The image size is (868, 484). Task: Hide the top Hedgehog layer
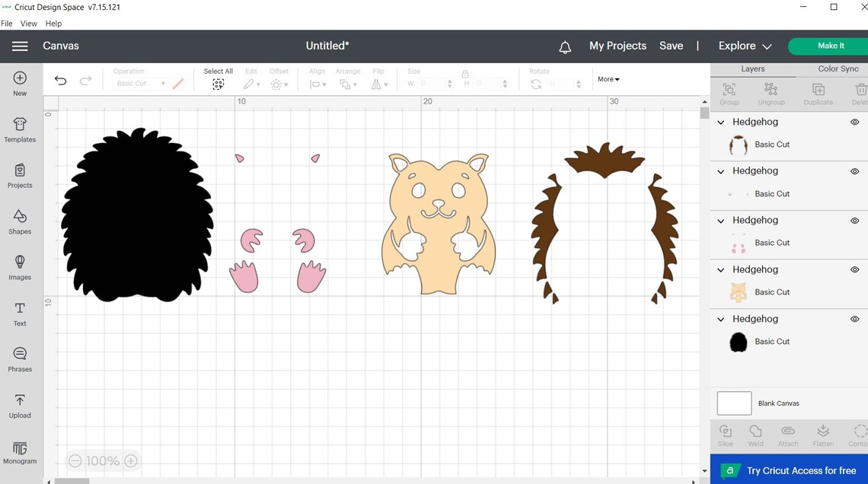[x=854, y=122]
